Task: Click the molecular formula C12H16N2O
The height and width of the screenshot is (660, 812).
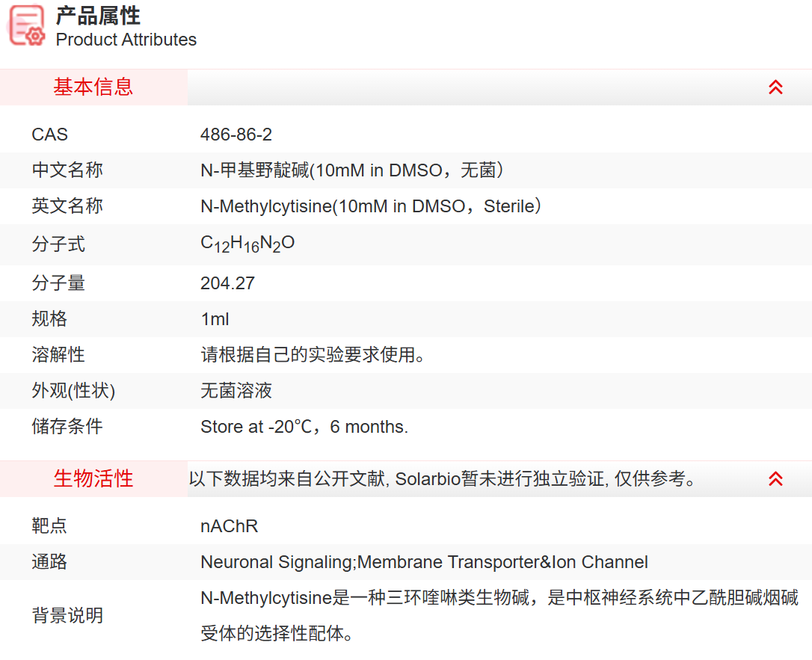Action: point(247,244)
